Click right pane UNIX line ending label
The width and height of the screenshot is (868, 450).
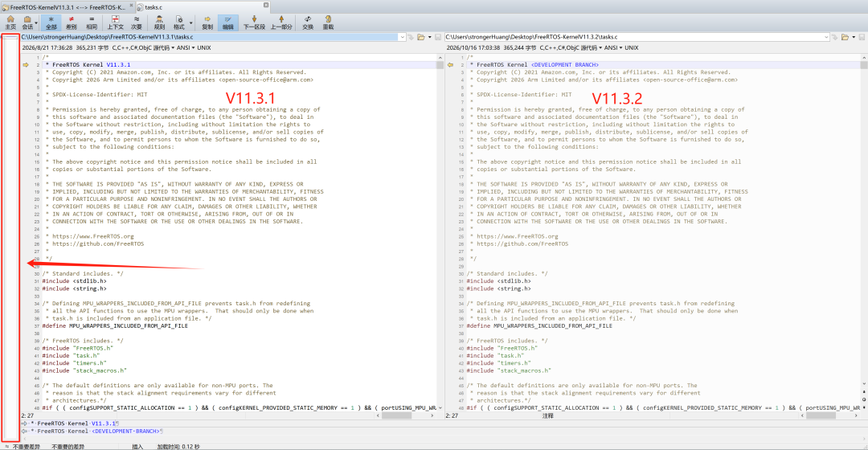click(632, 47)
